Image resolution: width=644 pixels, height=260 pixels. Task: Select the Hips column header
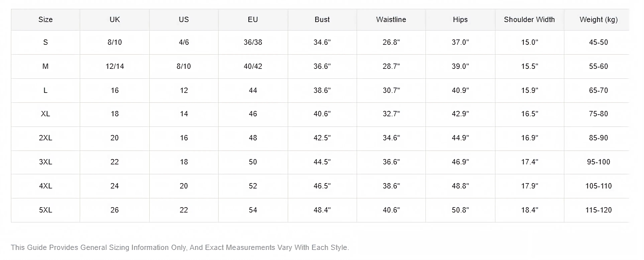coord(460,20)
